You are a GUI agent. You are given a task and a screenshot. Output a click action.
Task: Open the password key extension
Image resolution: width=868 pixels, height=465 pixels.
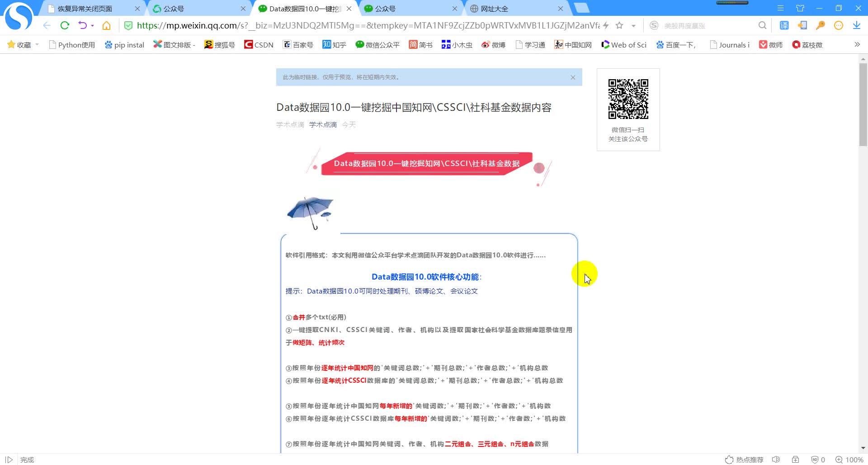pos(820,26)
